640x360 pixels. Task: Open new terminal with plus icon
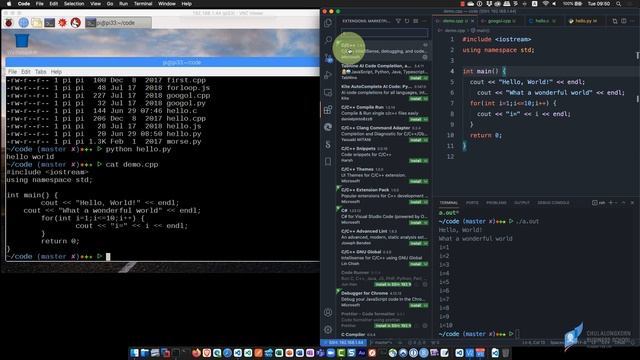click(x=611, y=202)
